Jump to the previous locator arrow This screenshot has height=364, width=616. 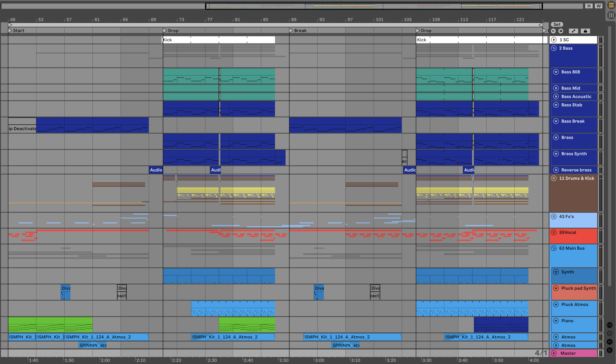tap(554, 31)
